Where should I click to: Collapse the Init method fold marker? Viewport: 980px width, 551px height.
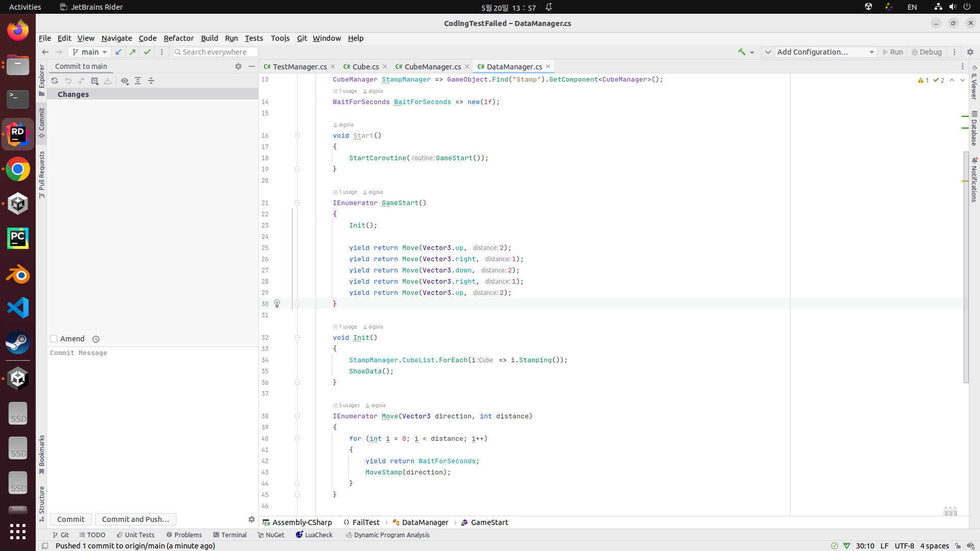pyautogui.click(x=297, y=338)
